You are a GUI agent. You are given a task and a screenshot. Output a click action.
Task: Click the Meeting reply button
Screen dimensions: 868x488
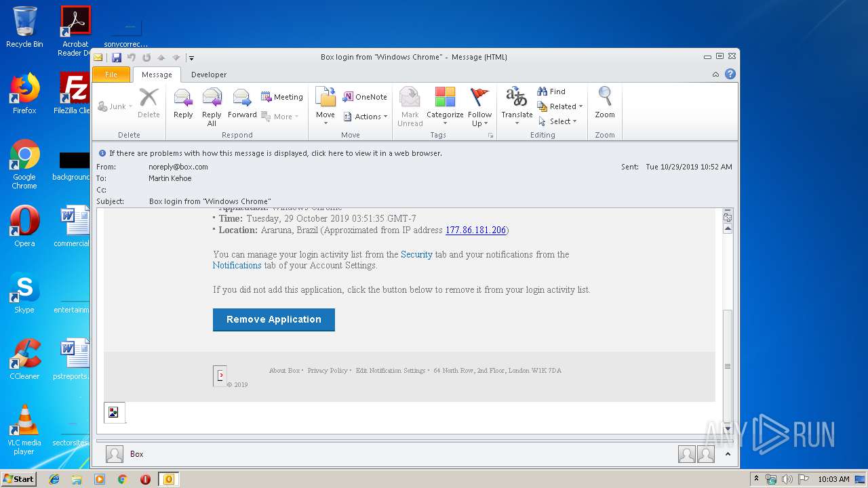pos(281,97)
